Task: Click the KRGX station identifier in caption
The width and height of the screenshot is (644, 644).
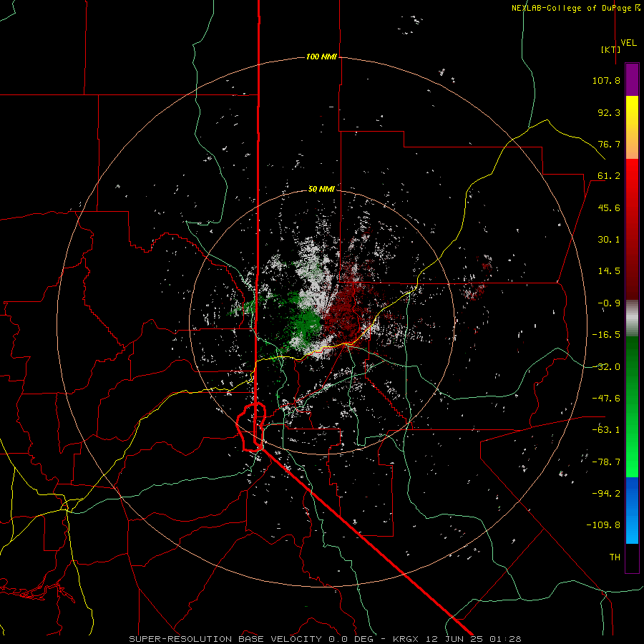Action: coord(406,639)
